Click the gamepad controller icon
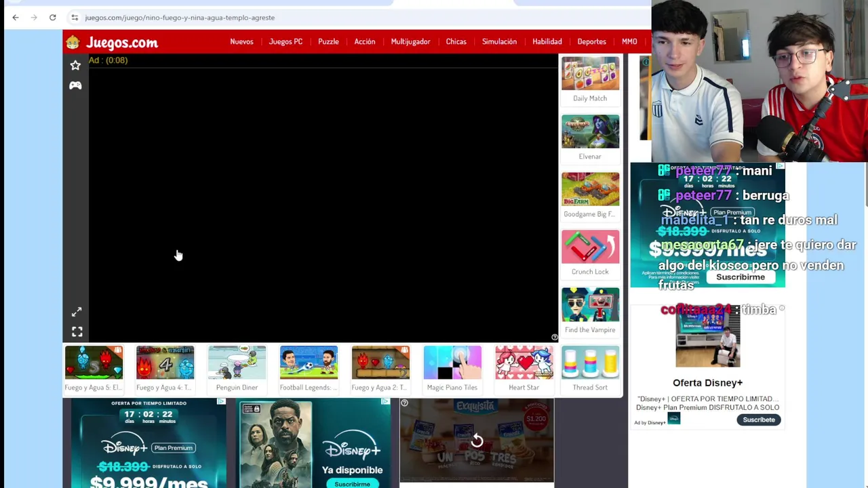 (75, 85)
